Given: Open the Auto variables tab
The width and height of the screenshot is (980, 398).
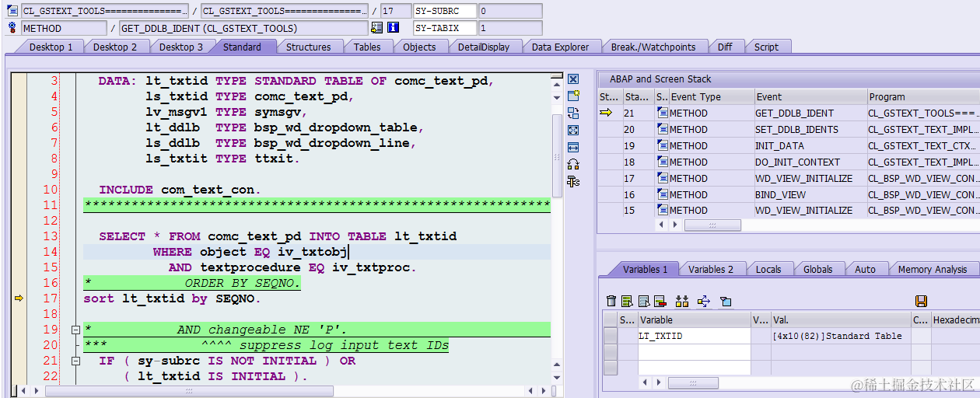Looking at the screenshot, I should (865, 269).
